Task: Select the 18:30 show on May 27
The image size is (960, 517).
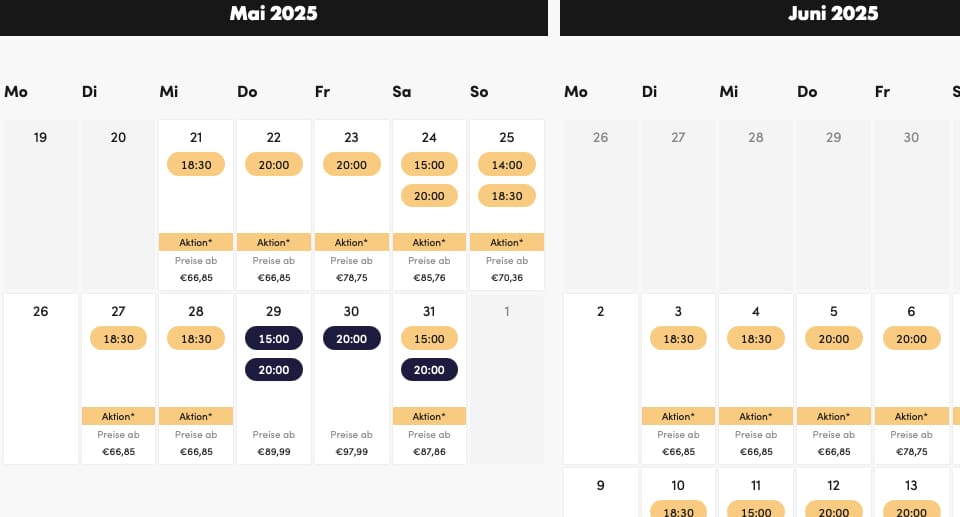Action: (x=118, y=338)
